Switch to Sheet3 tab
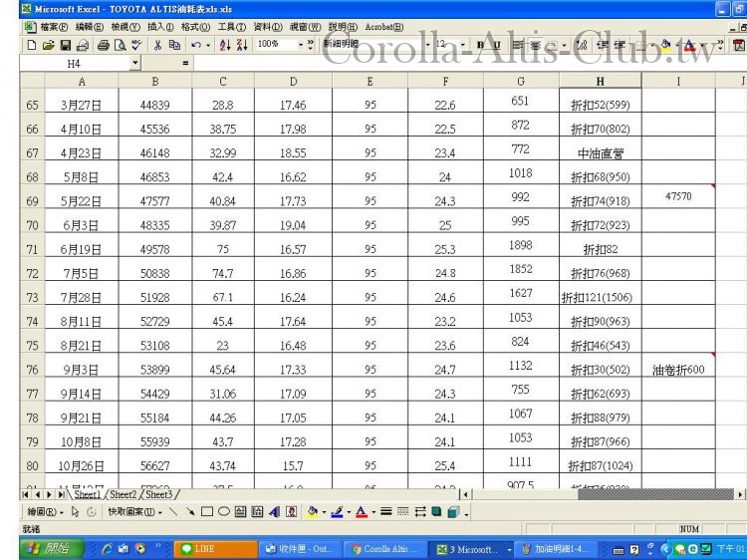The width and height of the screenshot is (747, 560). [158, 494]
